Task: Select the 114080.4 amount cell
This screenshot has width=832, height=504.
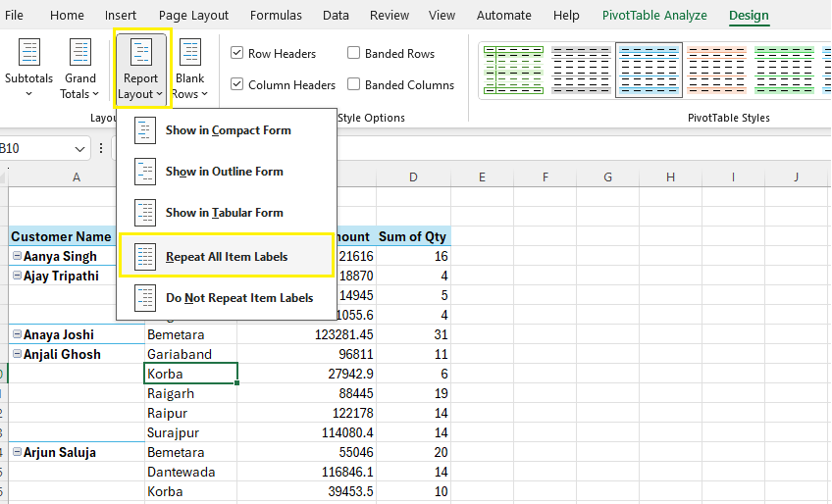Action: (x=307, y=432)
